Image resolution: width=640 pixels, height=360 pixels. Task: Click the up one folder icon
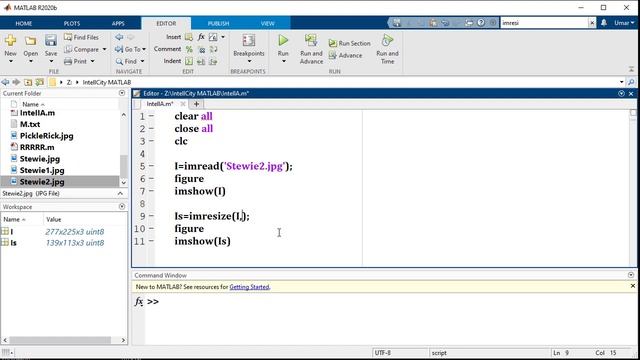pyautogui.click(x=28, y=82)
